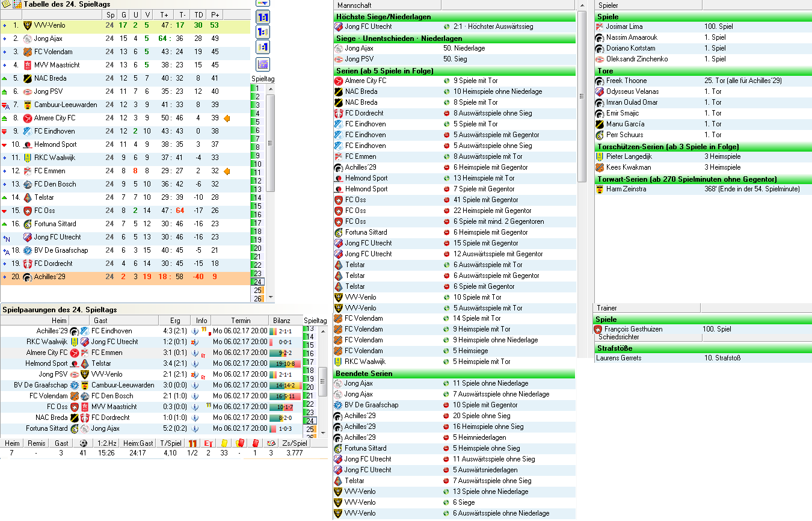Click the green up-trend arrow beside NAC Breda
Screen dimensions: 812x521
[x=5, y=78]
